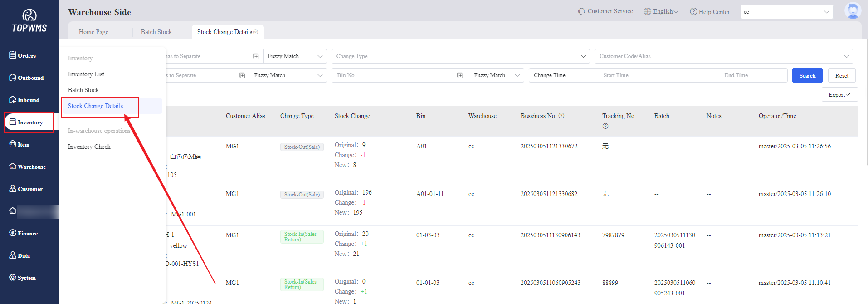
Task: Click the Start Time date field
Action: (x=615, y=75)
